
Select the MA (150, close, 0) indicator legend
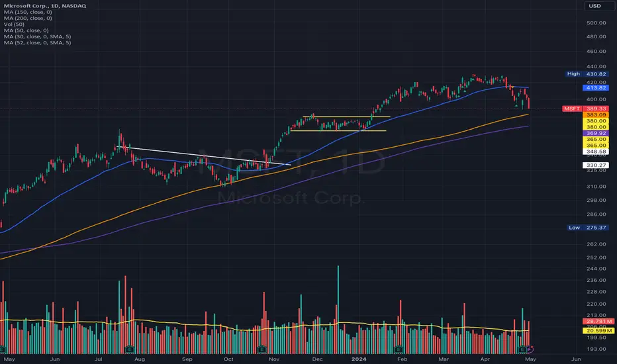point(28,12)
